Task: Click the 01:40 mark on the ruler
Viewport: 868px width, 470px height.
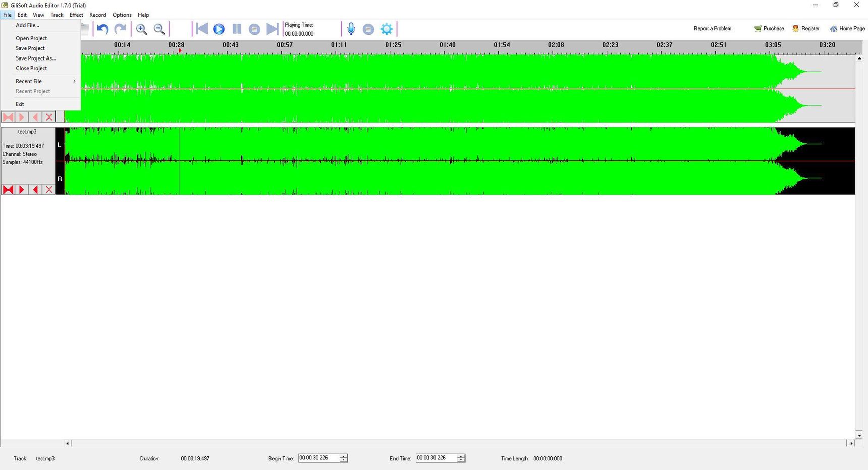Action: click(x=447, y=45)
